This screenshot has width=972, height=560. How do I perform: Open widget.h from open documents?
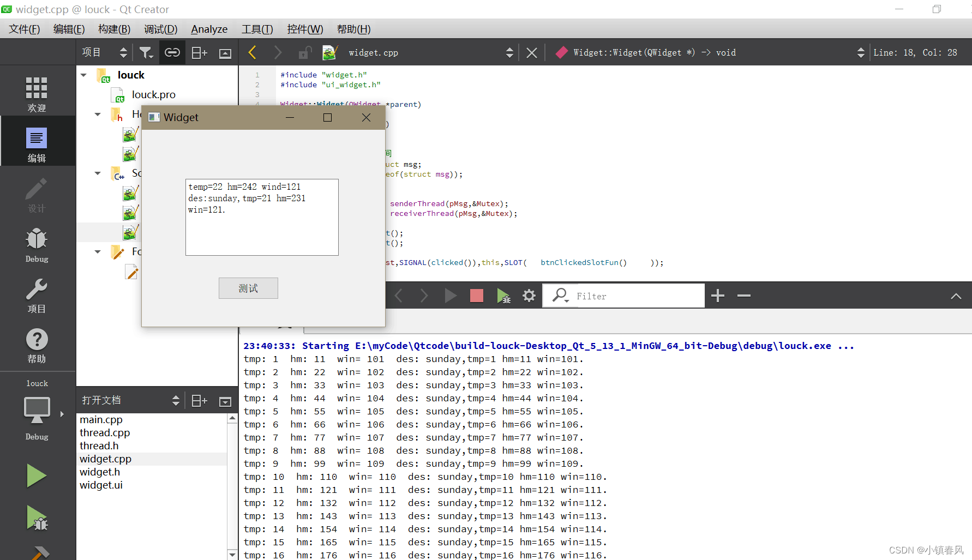(100, 472)
